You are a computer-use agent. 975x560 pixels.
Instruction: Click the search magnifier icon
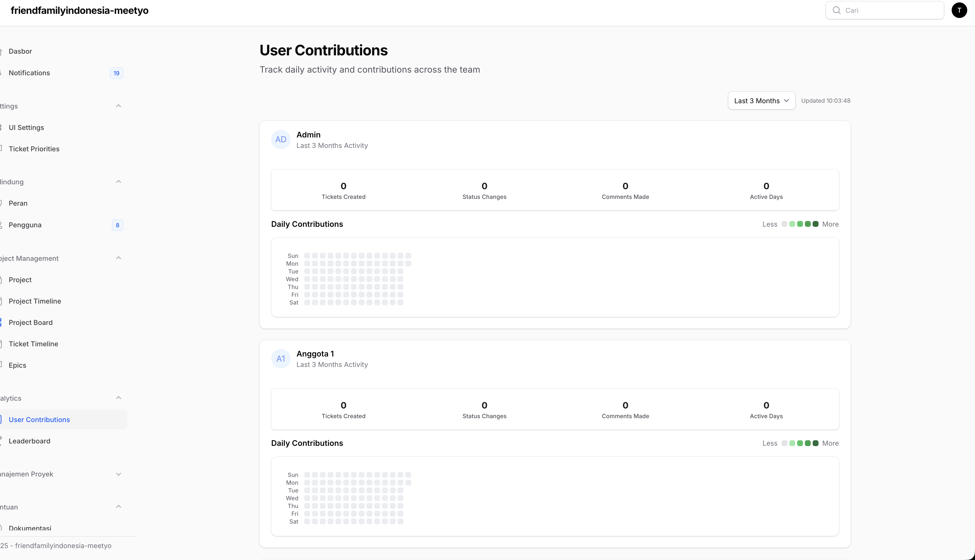836,10
